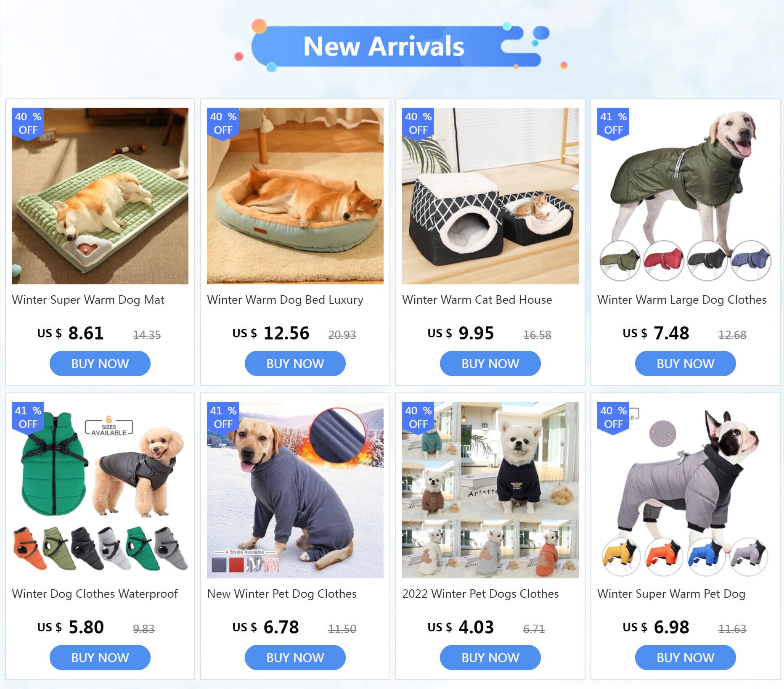Buy the Winter Super Warm Dog Mat now
This screenshot has height=689, width=784.
coord(100,363)
